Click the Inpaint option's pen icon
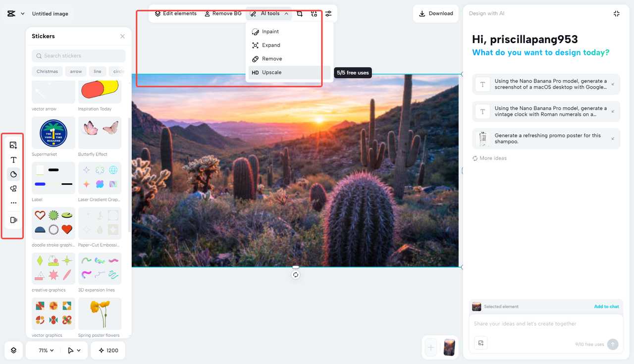 point(255,31)
